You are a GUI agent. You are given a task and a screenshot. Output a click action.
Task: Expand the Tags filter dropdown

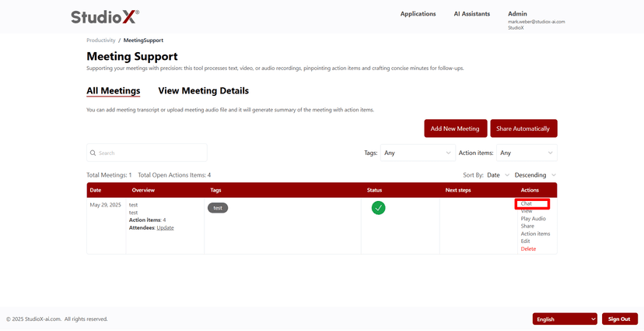click(x=417, y=153)
